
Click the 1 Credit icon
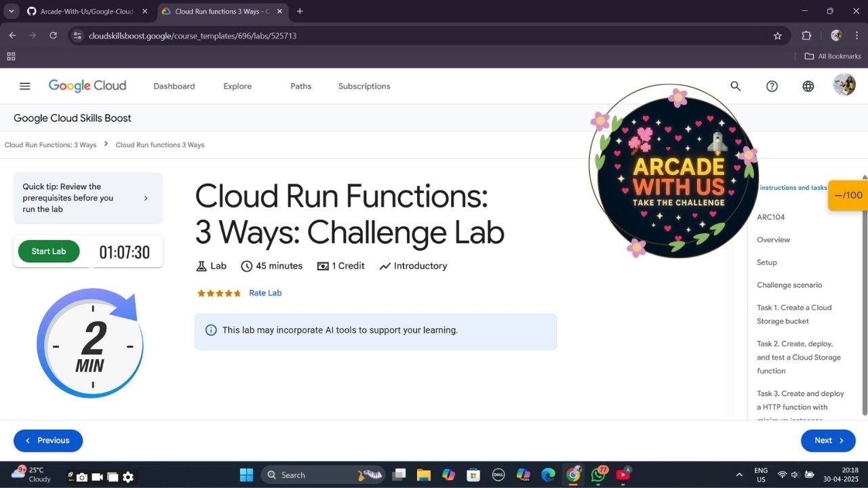(323, 266)
